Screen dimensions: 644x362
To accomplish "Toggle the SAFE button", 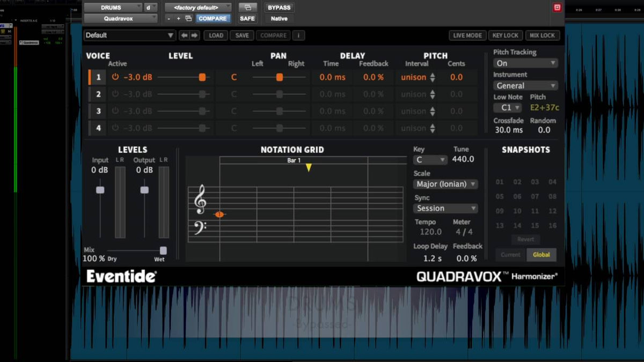I will click(247, 18).
